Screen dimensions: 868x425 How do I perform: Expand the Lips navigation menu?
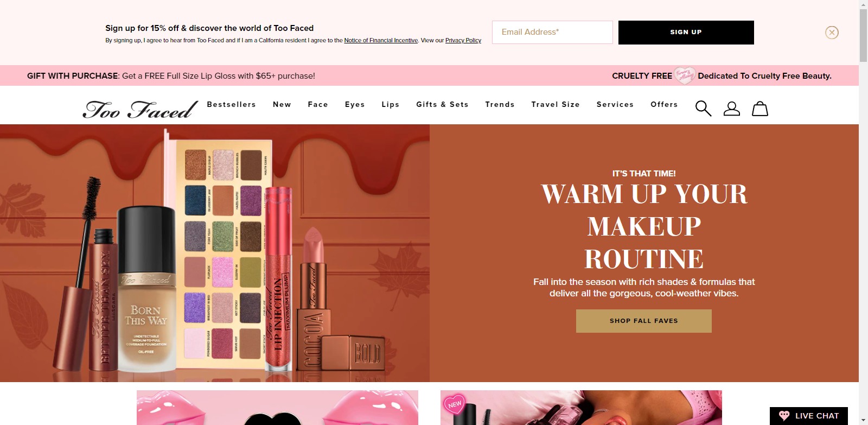pos(390,104)
